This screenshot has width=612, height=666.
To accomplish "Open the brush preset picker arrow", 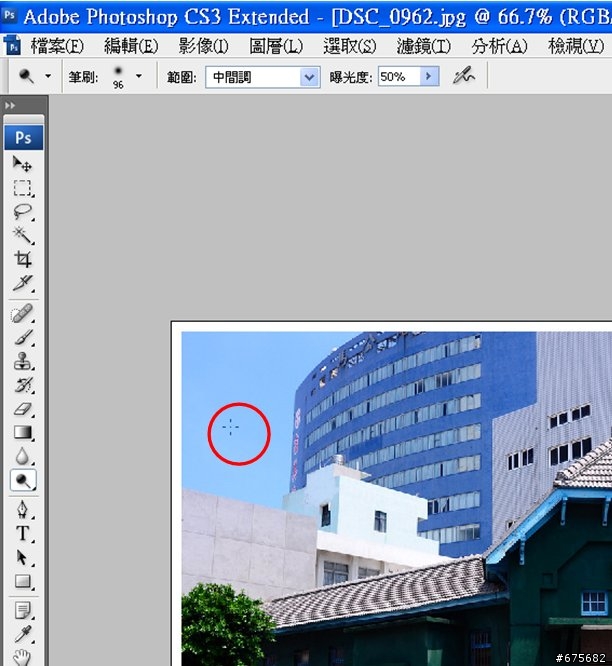I will [139, 76].
